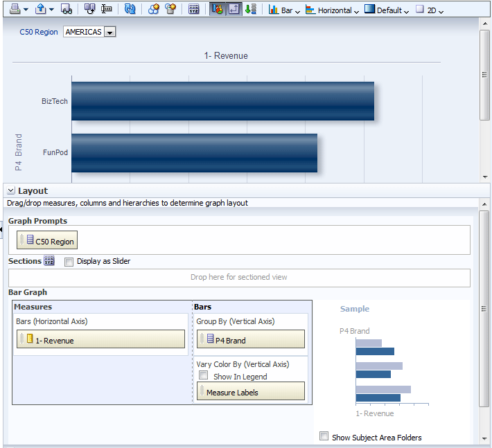
Task: Click the C50 Region prompt button
Action: pyautogui.click(x=48, y=241)
